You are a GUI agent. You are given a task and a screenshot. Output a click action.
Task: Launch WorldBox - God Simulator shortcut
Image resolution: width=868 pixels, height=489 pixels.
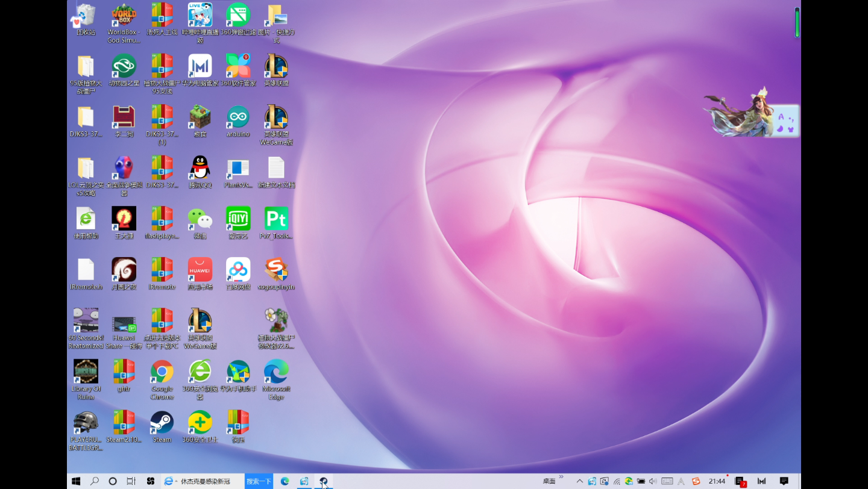124,23
